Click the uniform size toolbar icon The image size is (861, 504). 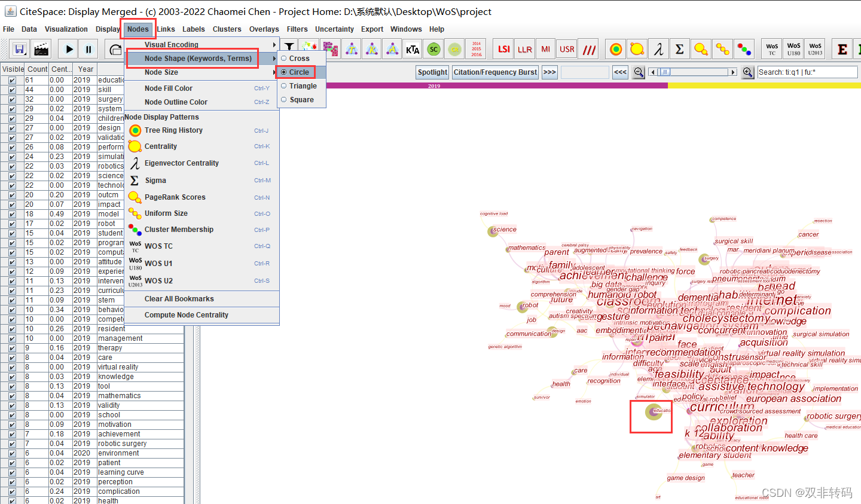click(x=722, y=49)
